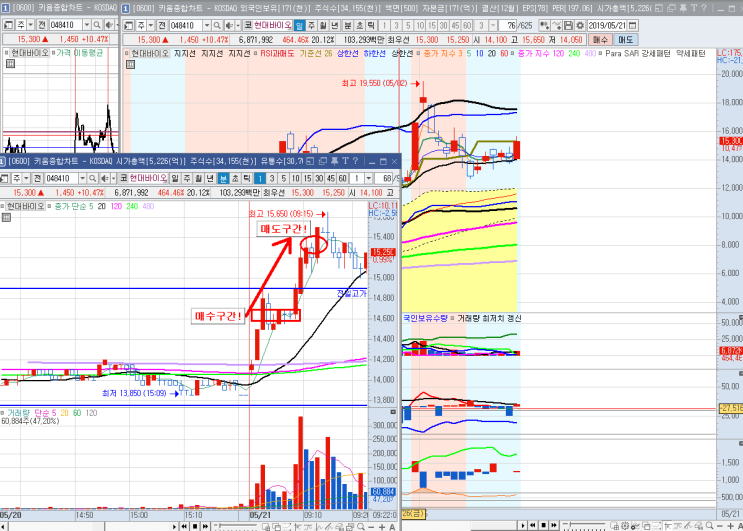Image resolution: width=743 pixels, height=531 pixels.
Task: Open help question mark in front window title bar
Action: tap(355, 161)
